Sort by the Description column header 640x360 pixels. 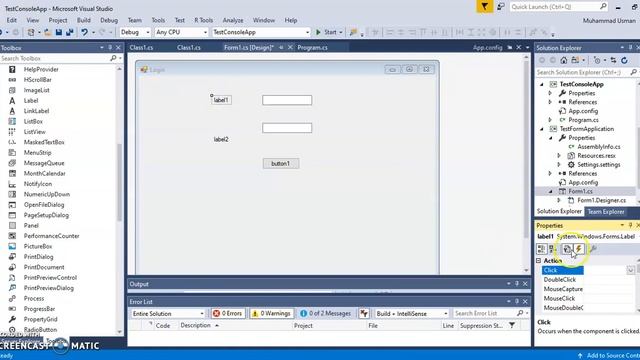point(196,325)
